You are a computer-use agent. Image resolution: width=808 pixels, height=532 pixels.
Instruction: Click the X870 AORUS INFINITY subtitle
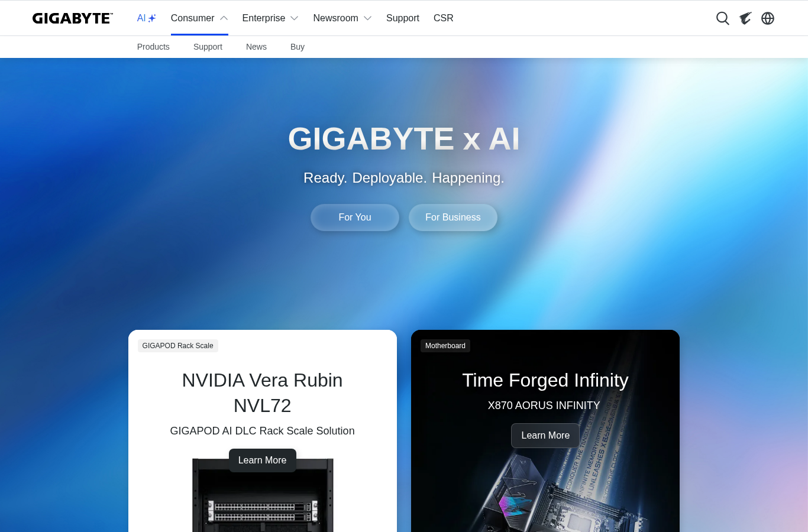point(544,406)
